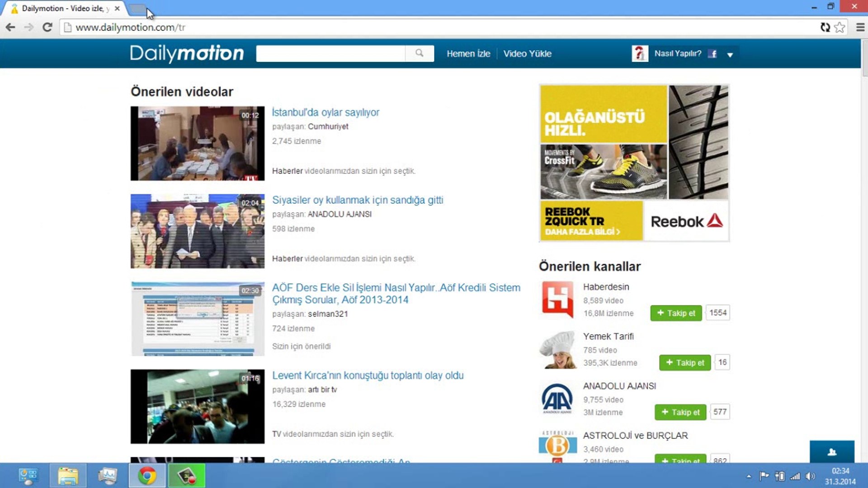Show hidden system tray icons arrow
The height and width of the screenshot is (488, 868).
(x=749, y=476)
